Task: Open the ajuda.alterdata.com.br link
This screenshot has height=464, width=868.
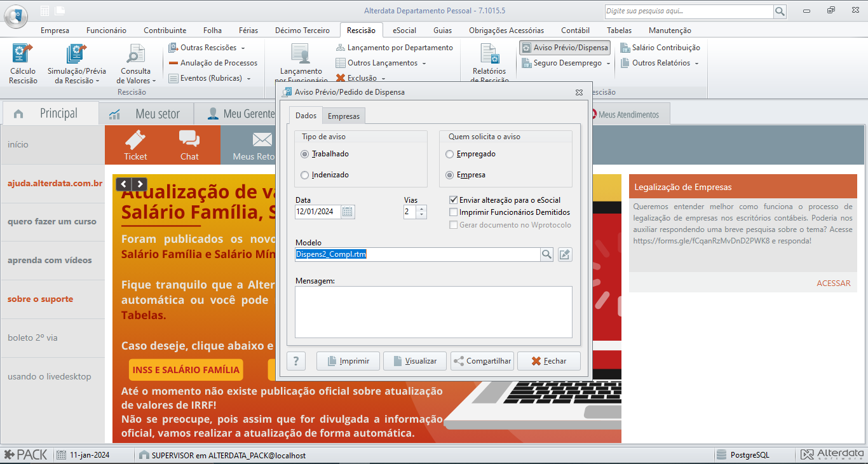Action: (x=55, y=184)
